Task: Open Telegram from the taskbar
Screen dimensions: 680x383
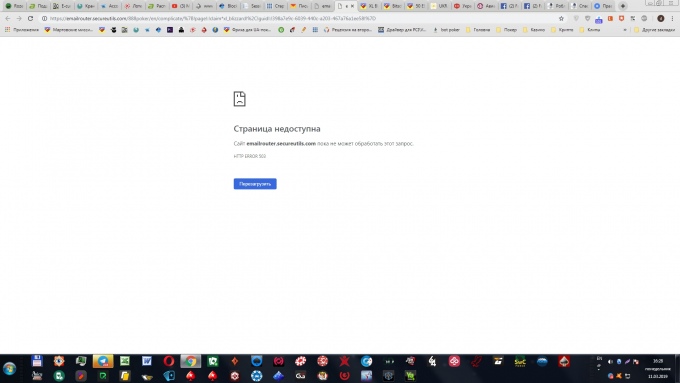Action: tap(103, 361)
